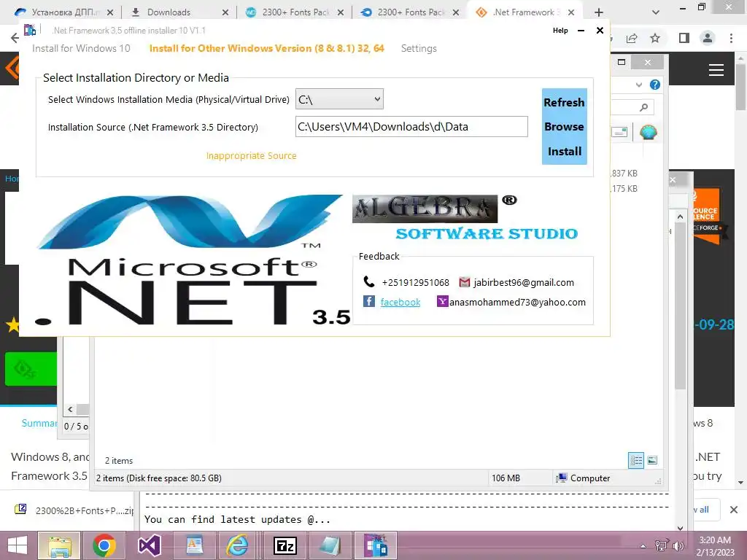Click the blue help question mark icon
This screenshot has height=560, width=747.
(x=655, y=85)
